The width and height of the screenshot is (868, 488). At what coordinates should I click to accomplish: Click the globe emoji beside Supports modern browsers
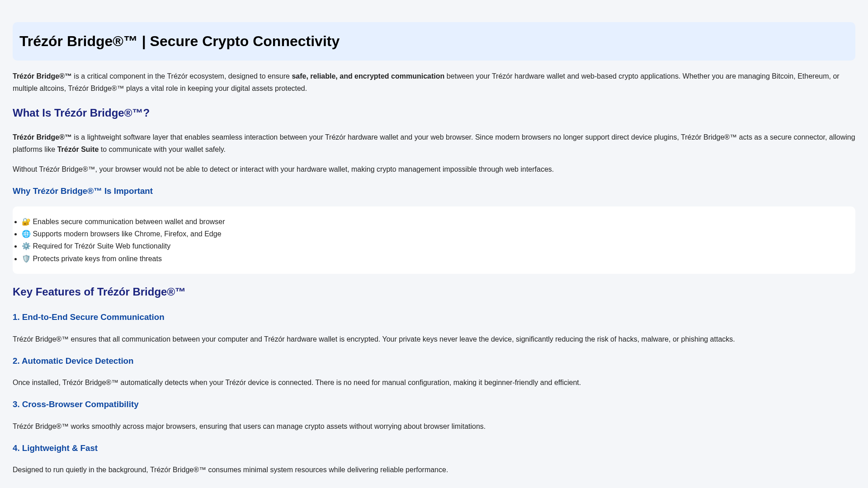tap(26, 234)
